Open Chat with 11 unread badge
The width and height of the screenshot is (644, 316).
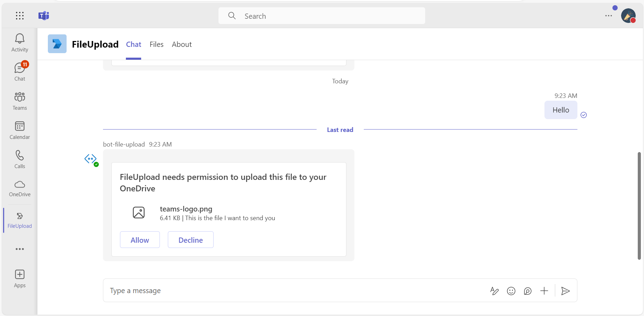coord(20,72)
